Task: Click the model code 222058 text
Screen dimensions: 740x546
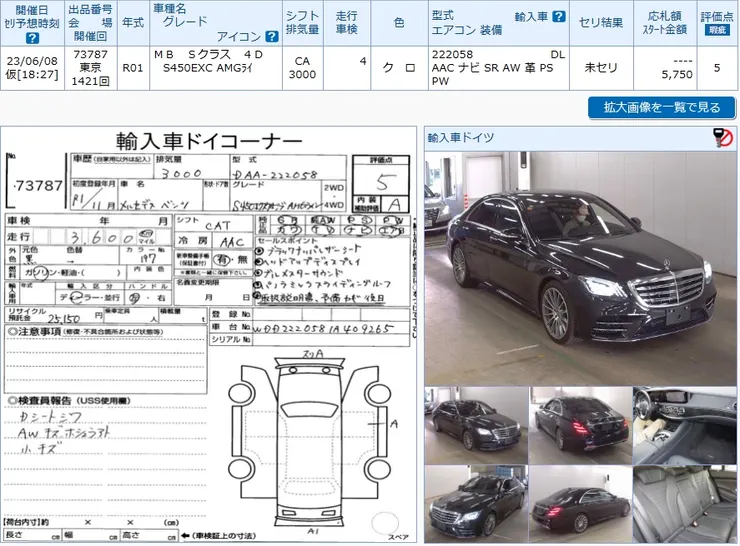Action: click(452, 54)
